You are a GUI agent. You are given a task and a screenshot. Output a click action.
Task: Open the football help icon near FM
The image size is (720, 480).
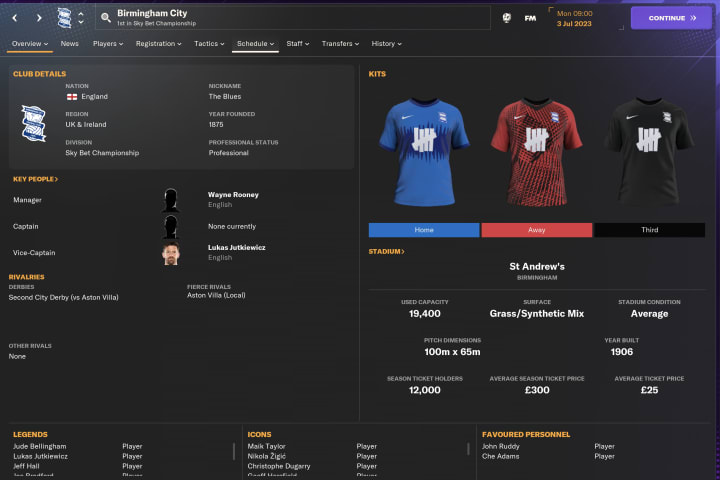point(506,18)
